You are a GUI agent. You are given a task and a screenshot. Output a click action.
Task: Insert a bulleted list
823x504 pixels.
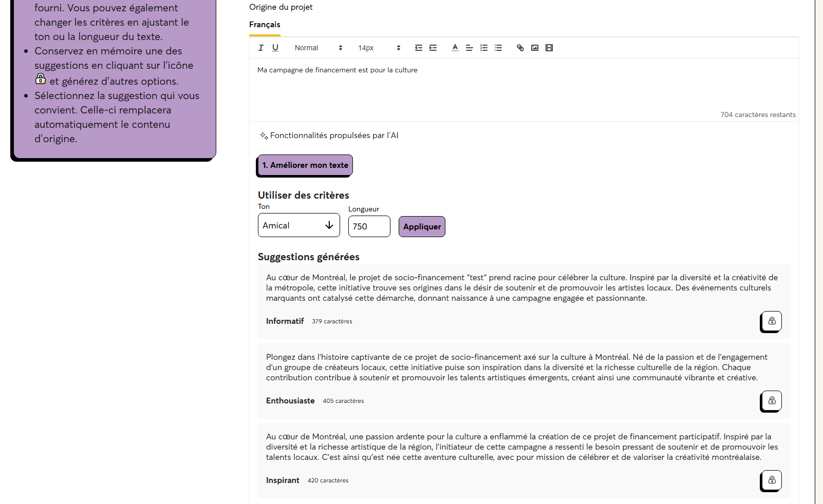[498, 48]
